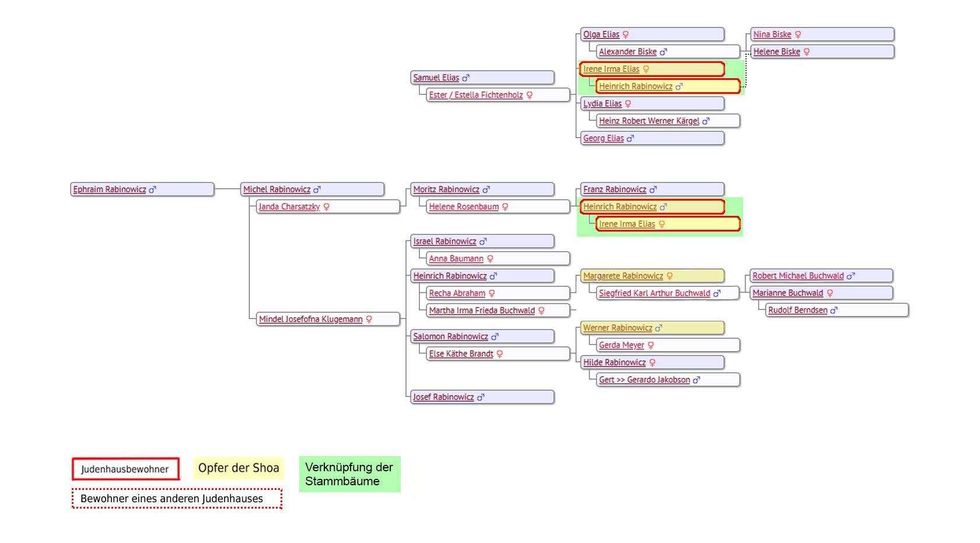Follow the Siegfried Karl Arthur Buchwald link
The image size is (980, 543).
pos(654,293)
